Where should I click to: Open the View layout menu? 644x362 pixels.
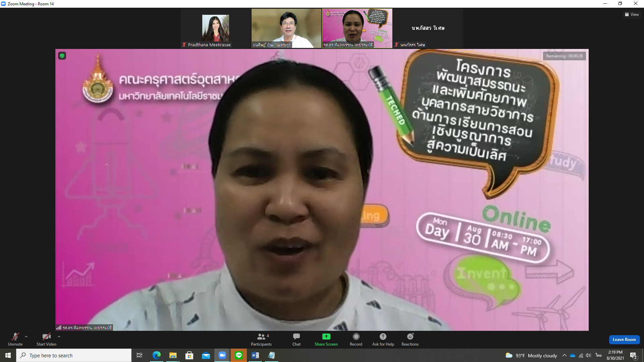tap(632, 14)
